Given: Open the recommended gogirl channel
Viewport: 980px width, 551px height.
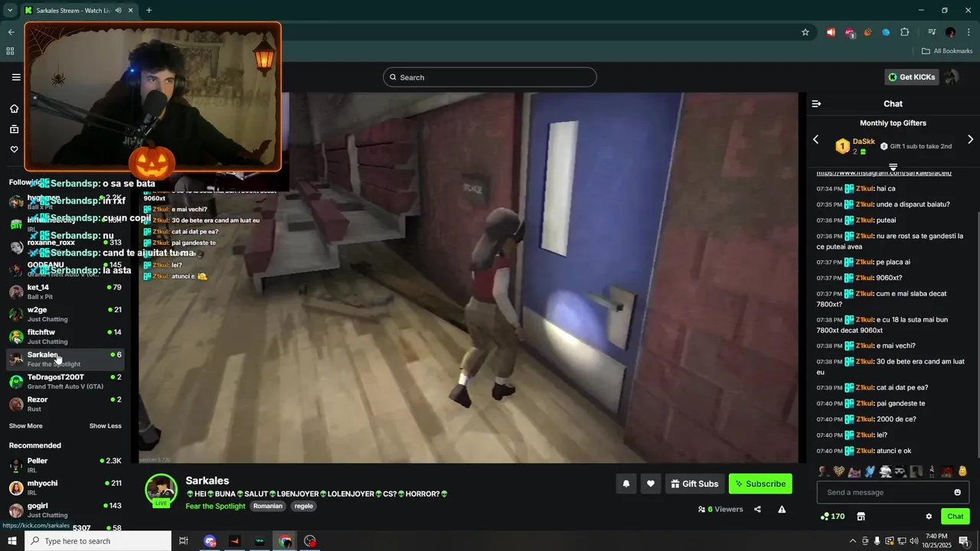Looking at the screenshot, I should click(x=66, y=510).
